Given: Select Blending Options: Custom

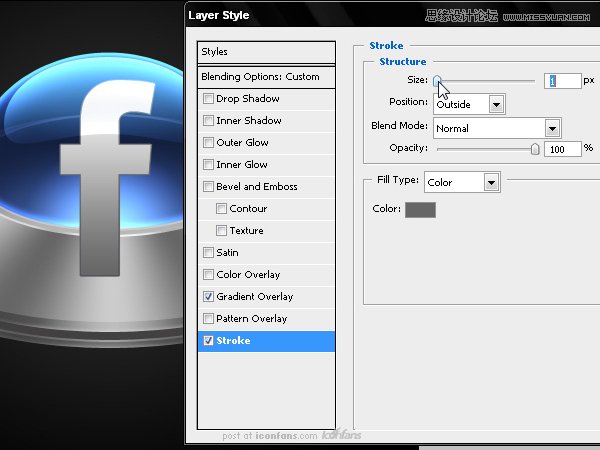Looking at the screenshot, I should 266,77.
